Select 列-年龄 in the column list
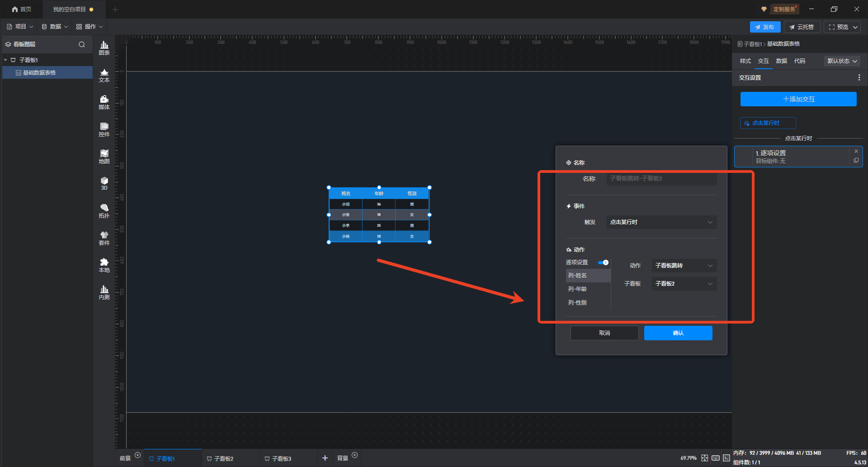 coord(578,289)
